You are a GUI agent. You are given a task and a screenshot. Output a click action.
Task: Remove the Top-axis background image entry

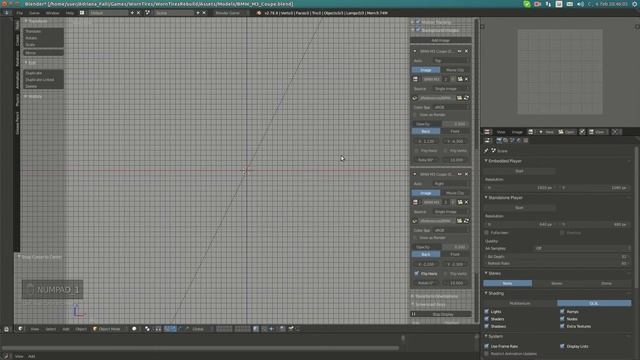(x=467, y=51)
